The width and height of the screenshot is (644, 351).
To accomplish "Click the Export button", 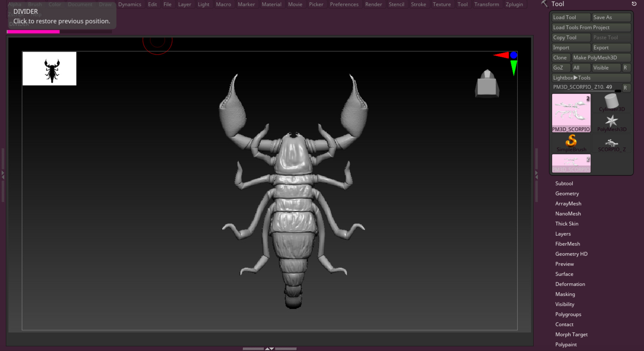I will pyautogui.click(x=611, y=48).
